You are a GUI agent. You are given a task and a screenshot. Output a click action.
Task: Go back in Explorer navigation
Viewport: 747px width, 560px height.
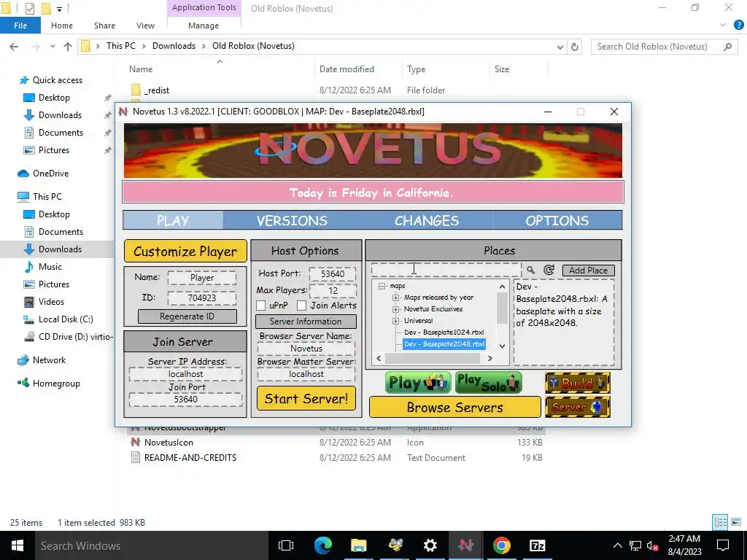point(14,46)
